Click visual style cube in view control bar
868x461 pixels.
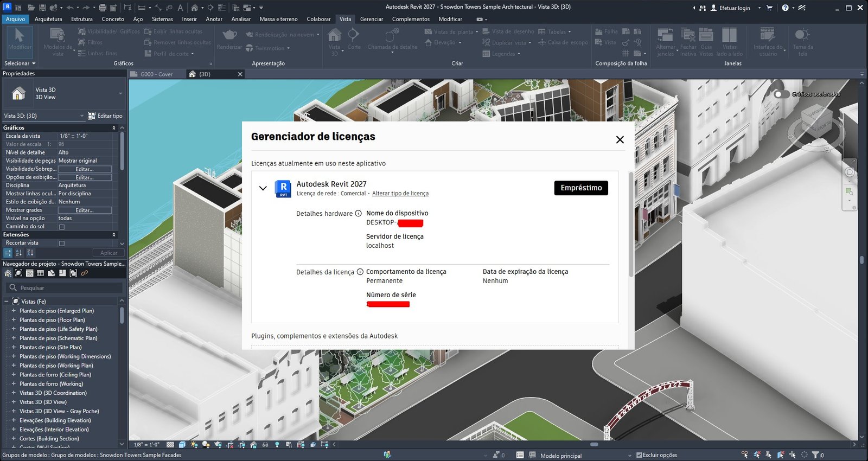(182, 445)
